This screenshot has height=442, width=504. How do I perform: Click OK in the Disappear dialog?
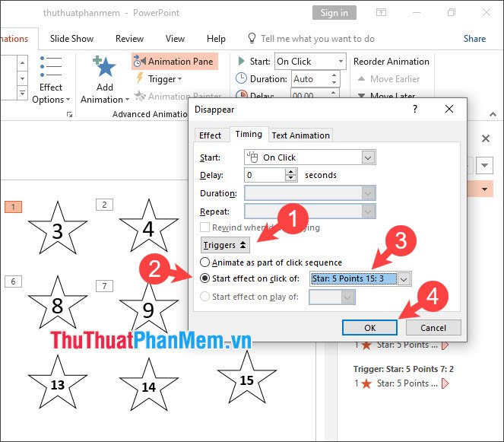tap(369, 327)
